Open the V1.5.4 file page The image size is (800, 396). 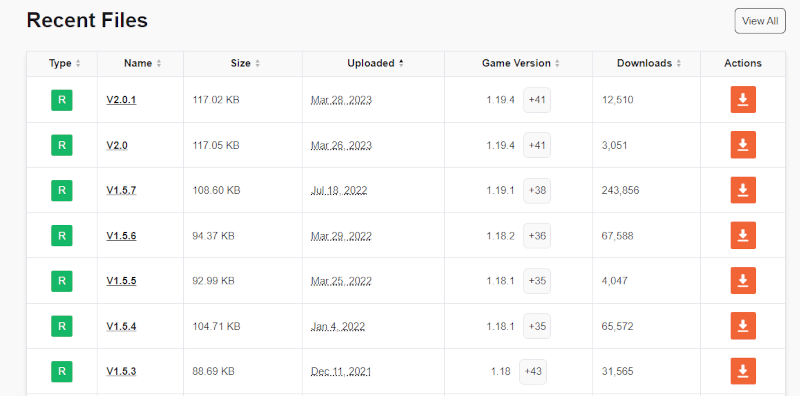[121, 326]
